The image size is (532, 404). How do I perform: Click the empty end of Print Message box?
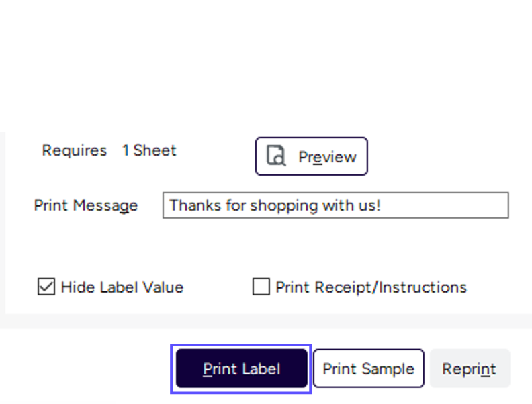[457, 205]
